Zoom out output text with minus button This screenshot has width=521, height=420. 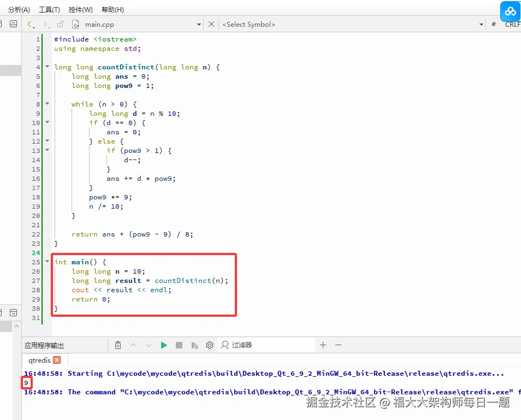[338, 345]
